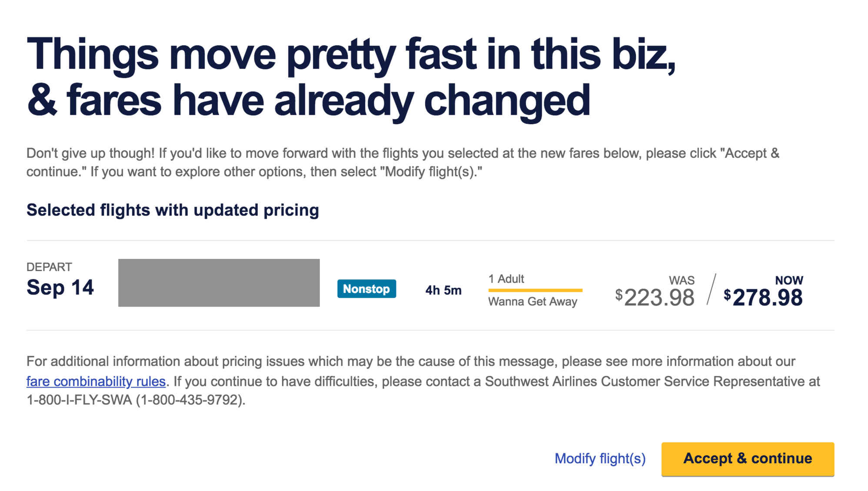Click the Don't give up though paragraph
This screenshot has height=491, width=868.
click(x=402, y=163)
